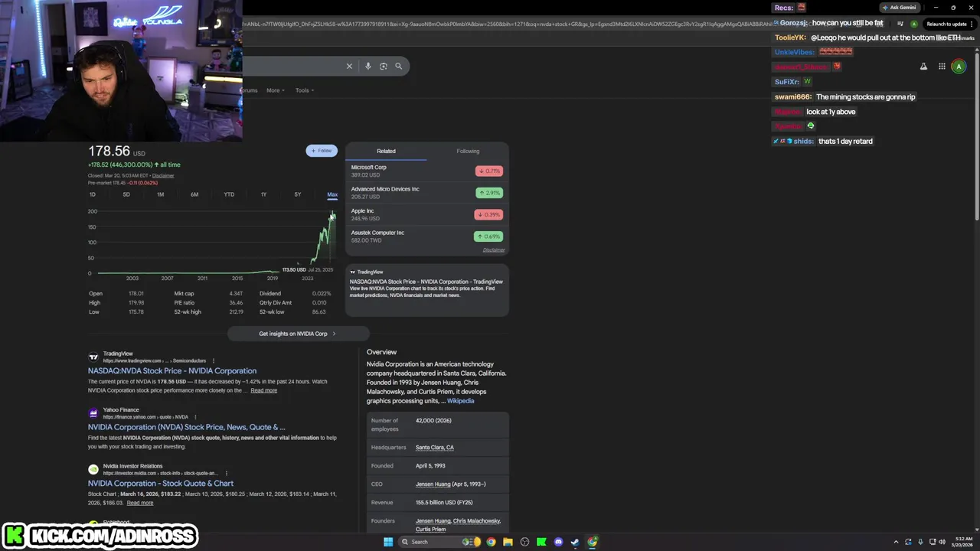Open Chris Malachowsky founder link
Screen dimensions: 980x551
click(x=476, y=521)
